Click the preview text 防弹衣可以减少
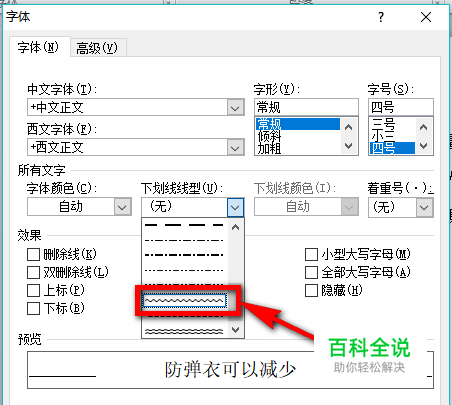This screenshot has width=452, height=405. point(230,370)
